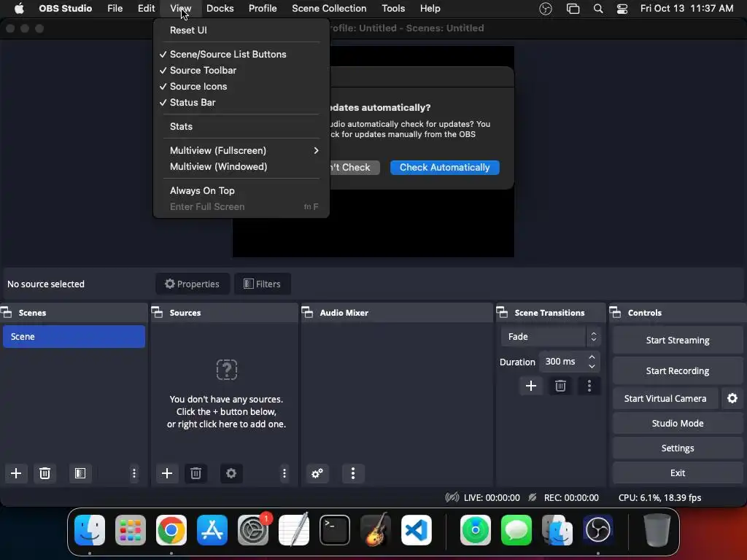
Task: Open Sources panel three-dot menu
Action: (x=285, y=473)
